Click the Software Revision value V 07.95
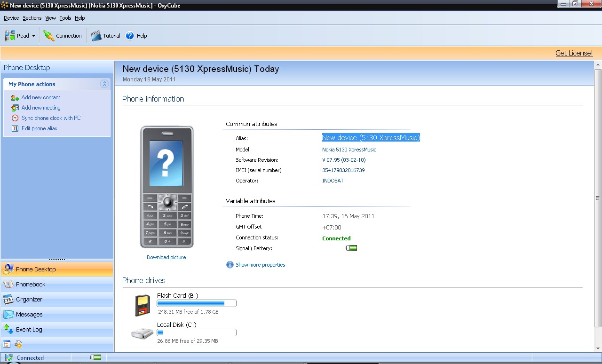This screenshot has width=602, height=364. pyautogui.click(x=344, y=160)
